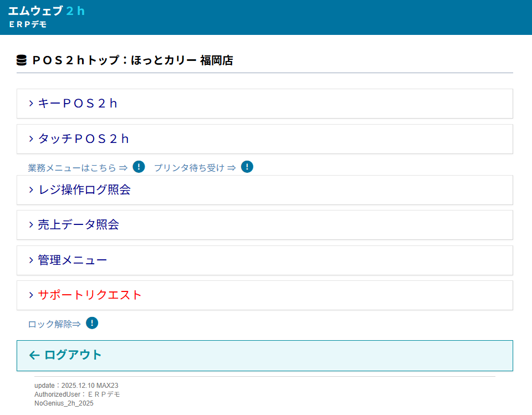Follow the 業務メニューはこちら link
532x415 pixels.
[x=78, y=168]
